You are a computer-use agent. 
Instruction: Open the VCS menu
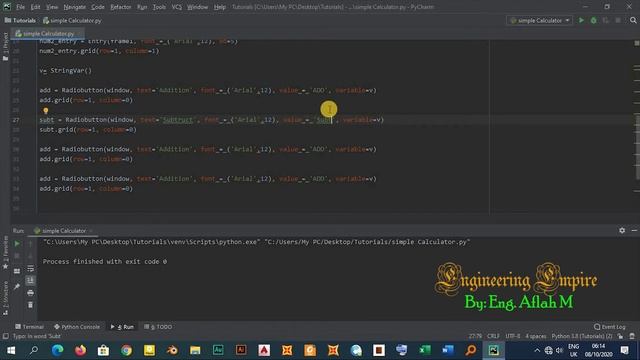click(x=176, y=7)
